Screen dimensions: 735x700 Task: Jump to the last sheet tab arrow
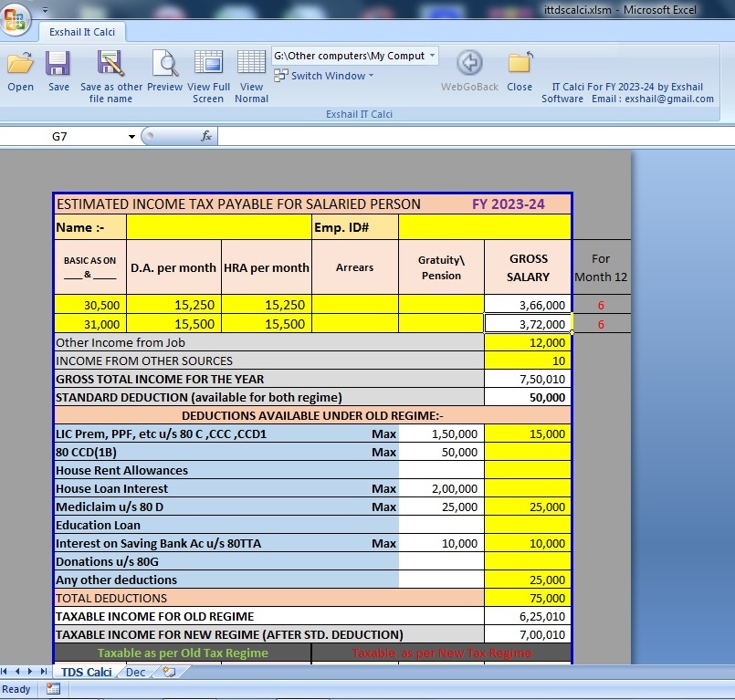coord(43,672)
